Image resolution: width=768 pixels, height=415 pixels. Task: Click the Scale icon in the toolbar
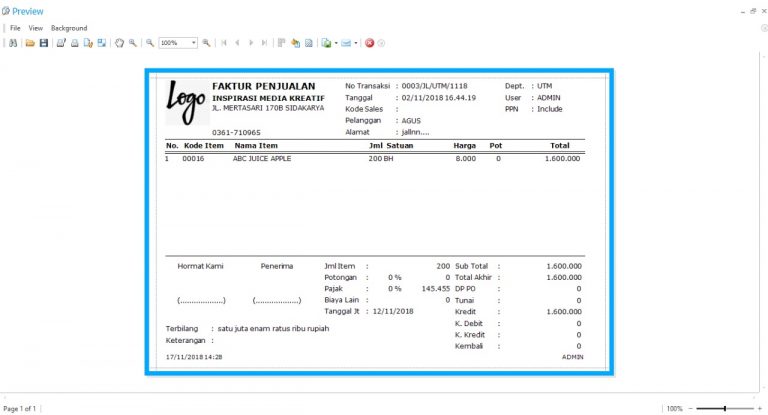tap(102, 43)
